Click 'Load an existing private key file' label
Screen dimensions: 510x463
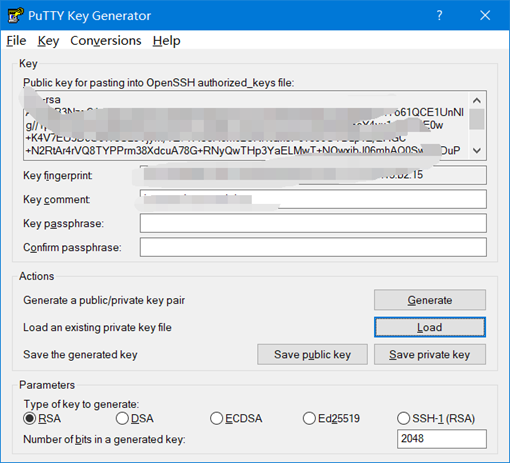pos(97,327)
